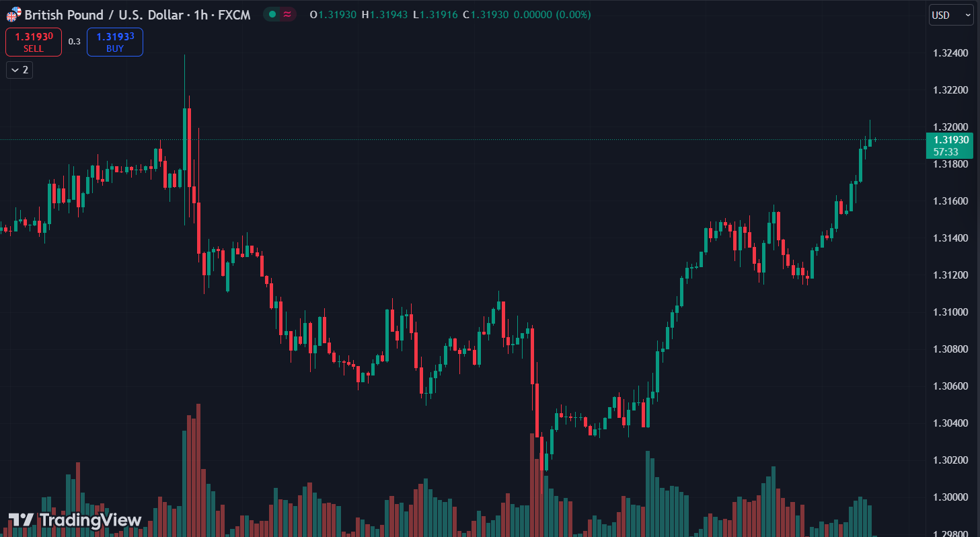Open the TradingView logo link

click(75, 520)
